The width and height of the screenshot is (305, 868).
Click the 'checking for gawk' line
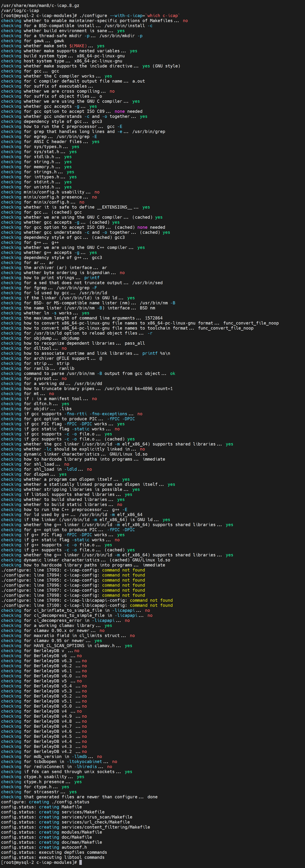[x=32, y=41]
